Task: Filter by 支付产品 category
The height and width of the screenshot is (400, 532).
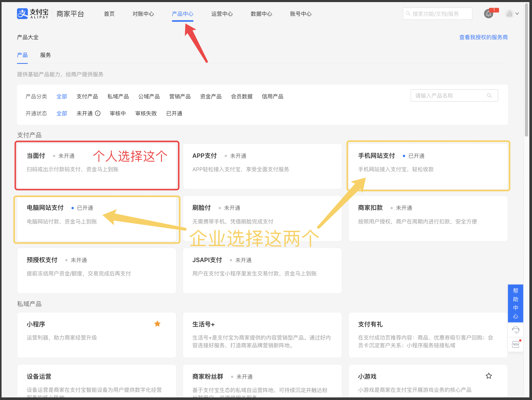Action: [87, 97]
